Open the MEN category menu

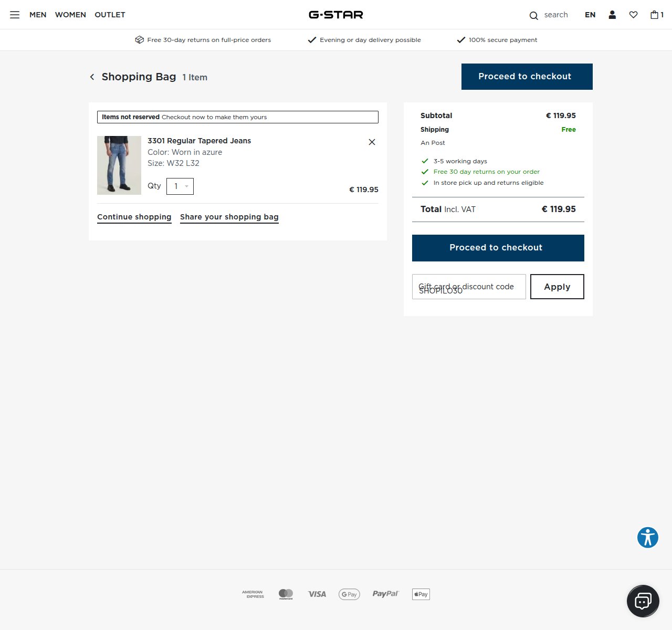tap(38, 15)
